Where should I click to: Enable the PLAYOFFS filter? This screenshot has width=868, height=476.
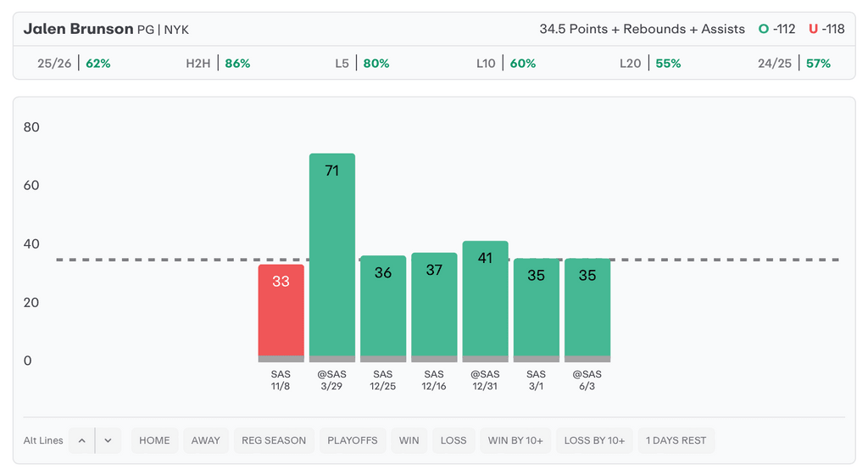353,440
